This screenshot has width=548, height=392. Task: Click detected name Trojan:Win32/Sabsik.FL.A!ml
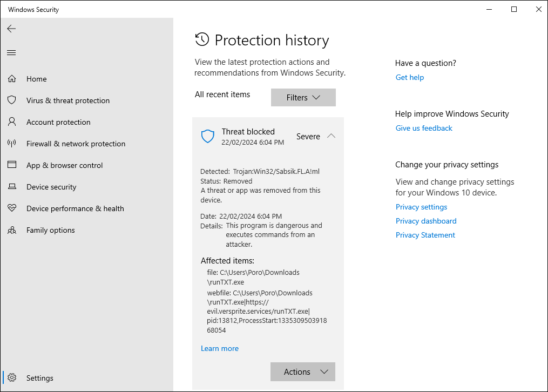click(276, 172)
